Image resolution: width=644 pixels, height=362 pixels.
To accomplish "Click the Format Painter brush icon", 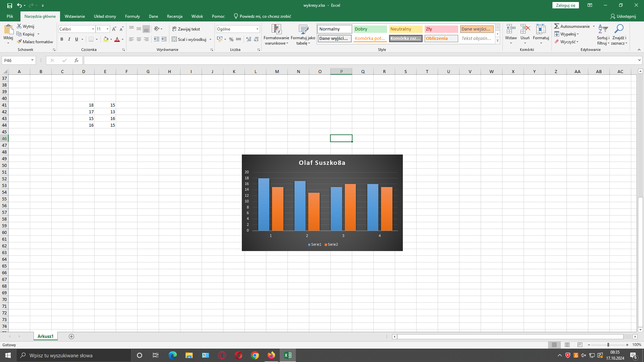I will pos(19,42).
